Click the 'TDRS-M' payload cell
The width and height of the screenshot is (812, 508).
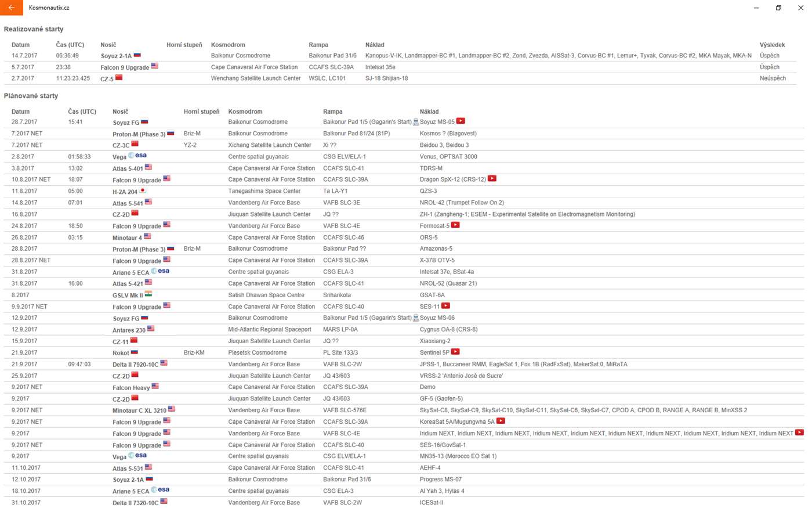tap(431, 168)
